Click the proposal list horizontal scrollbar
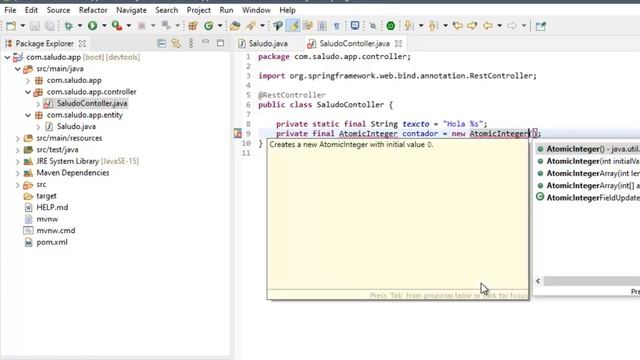Image resolution: width=640 pixels, height=360 pixels. pos(591,281)
